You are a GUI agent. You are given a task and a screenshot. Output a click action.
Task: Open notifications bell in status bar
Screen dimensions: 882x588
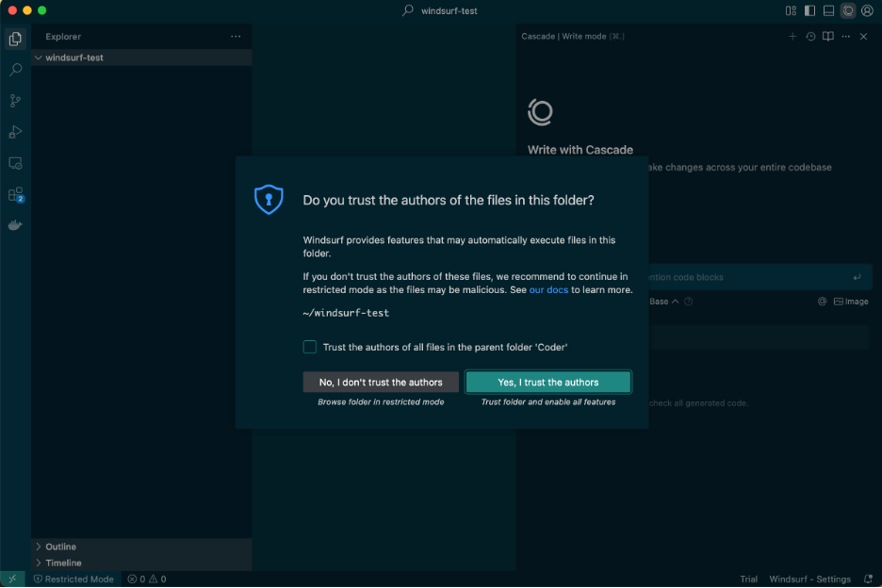point(868,580)
